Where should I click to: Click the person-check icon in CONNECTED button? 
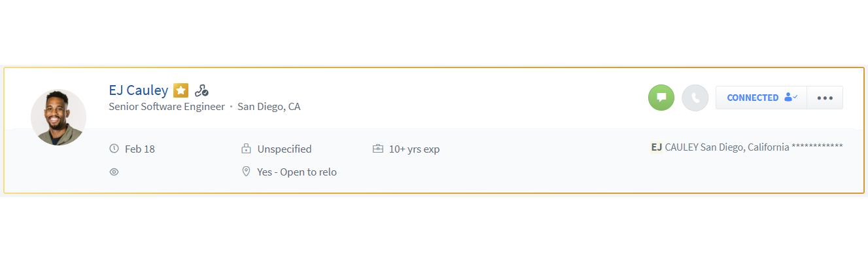pyautogui.click(x=791, y=98)
